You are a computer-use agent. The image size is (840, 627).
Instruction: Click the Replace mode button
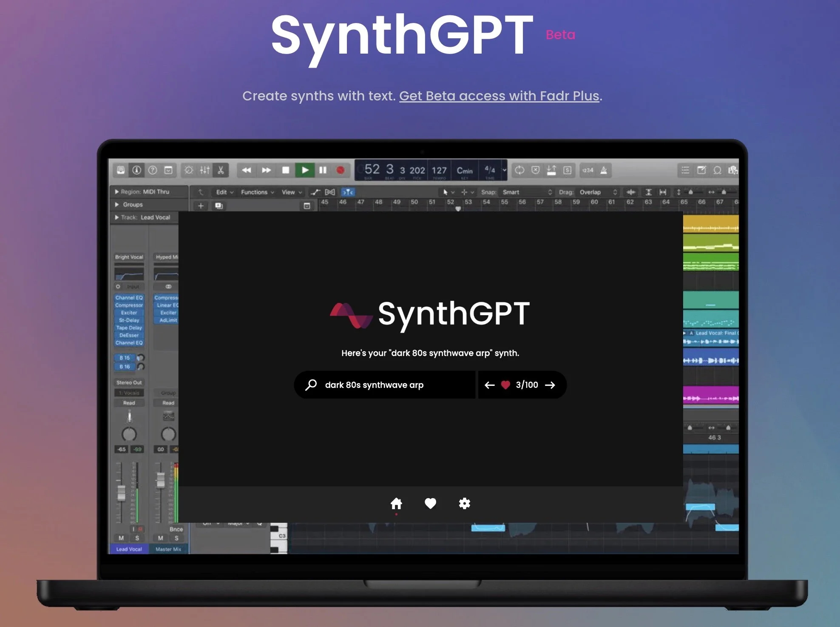coord(536,170)
